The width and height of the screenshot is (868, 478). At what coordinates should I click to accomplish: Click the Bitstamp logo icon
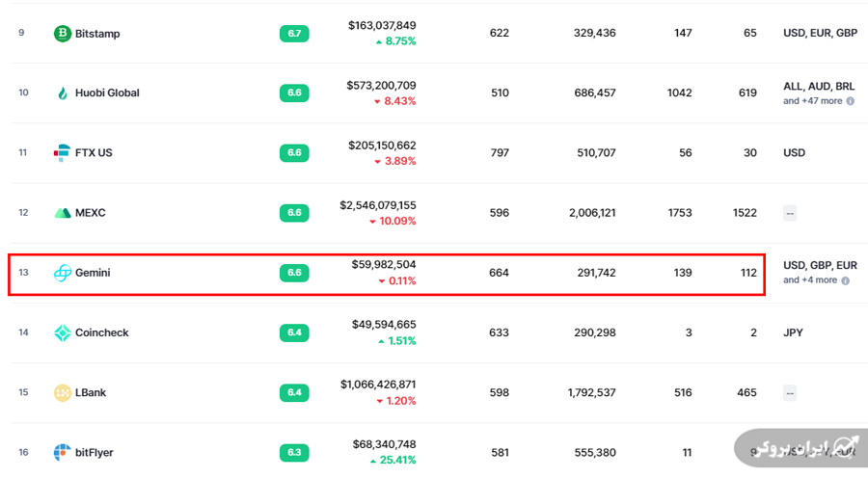point(63,33)
